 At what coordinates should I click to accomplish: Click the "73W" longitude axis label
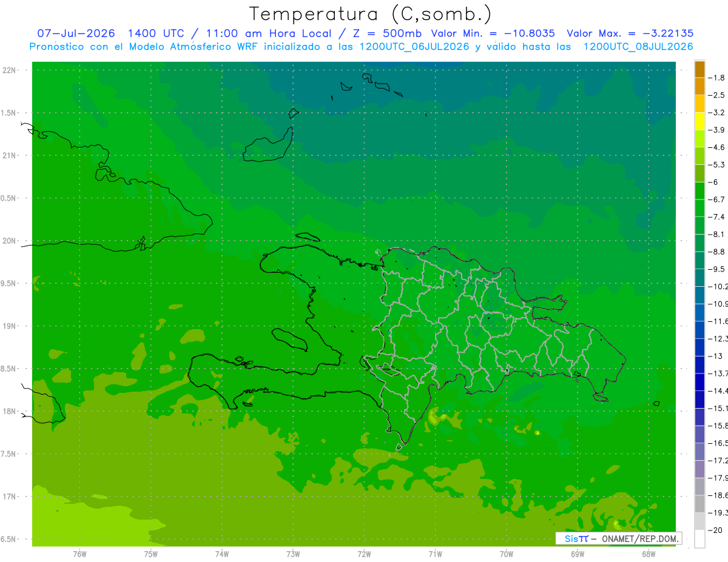pos(293,554)
